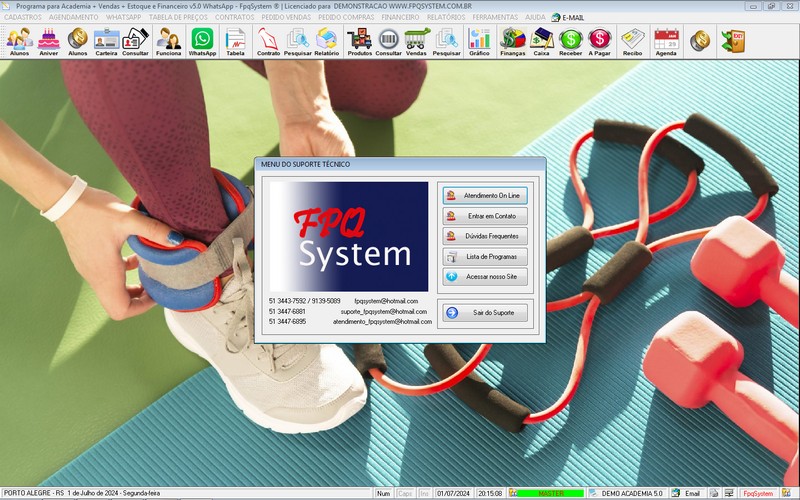Image resolution: width=800 pixels, height=500 pixels.
Task: Open the Alunos toolbar icon
Action: [x=19, y=41]
